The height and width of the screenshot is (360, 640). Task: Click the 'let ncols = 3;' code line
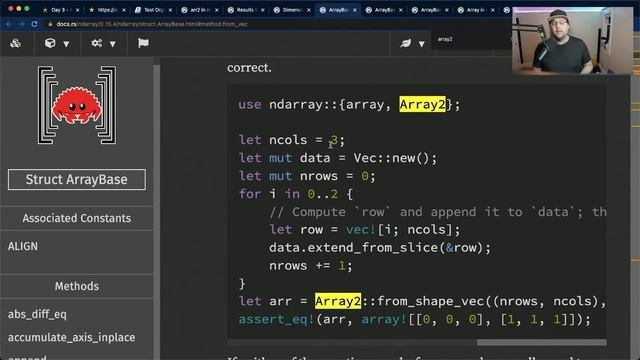click(291, 140)
